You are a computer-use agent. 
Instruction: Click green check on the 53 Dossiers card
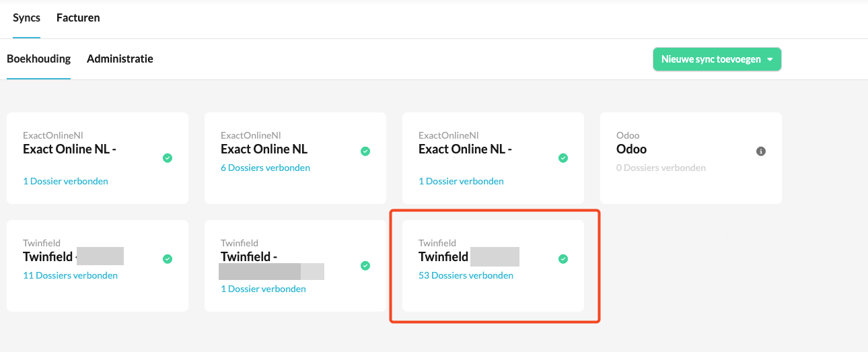click(x=563, y=259)
